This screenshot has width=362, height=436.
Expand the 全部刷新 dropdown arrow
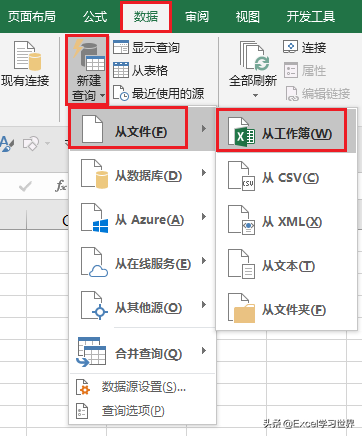point(255,96)
